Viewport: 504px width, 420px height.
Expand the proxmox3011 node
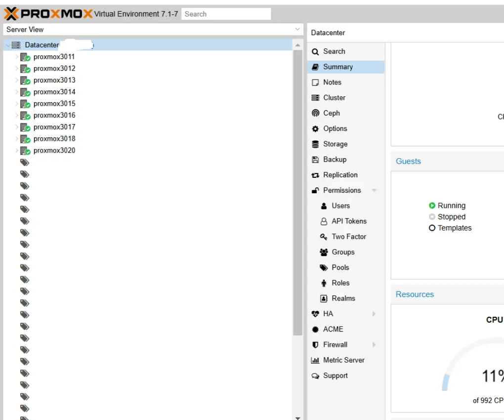click(17, 57)
